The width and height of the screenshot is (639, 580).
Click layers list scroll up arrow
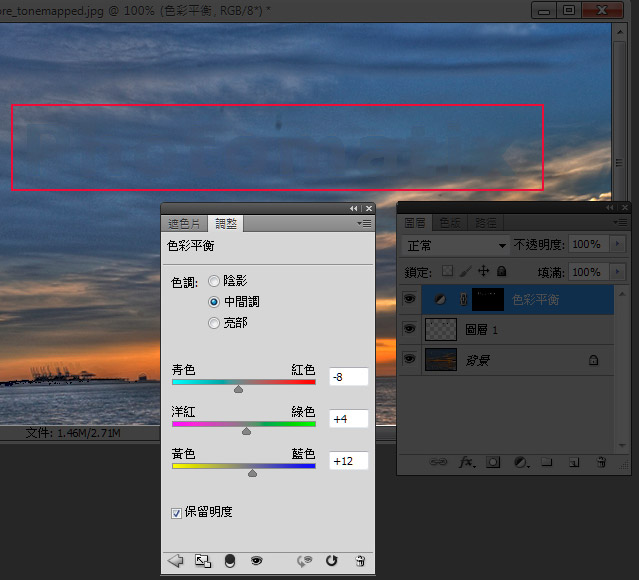pos(622,293)
